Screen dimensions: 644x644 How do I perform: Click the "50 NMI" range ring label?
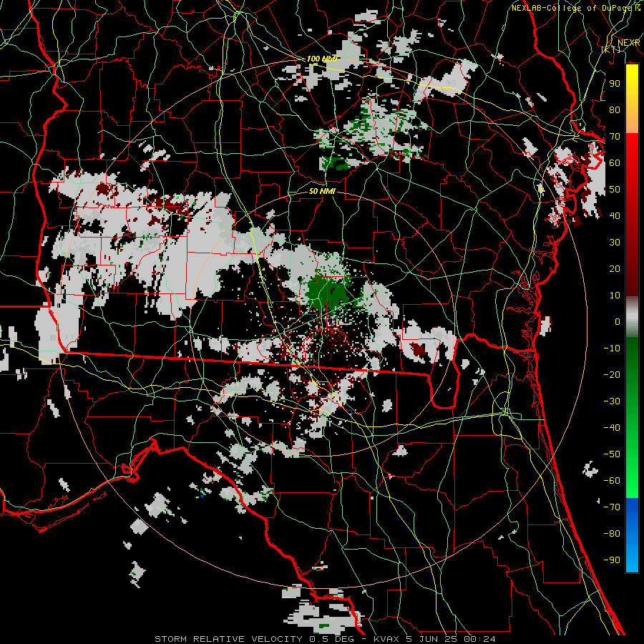click(322, 191)
